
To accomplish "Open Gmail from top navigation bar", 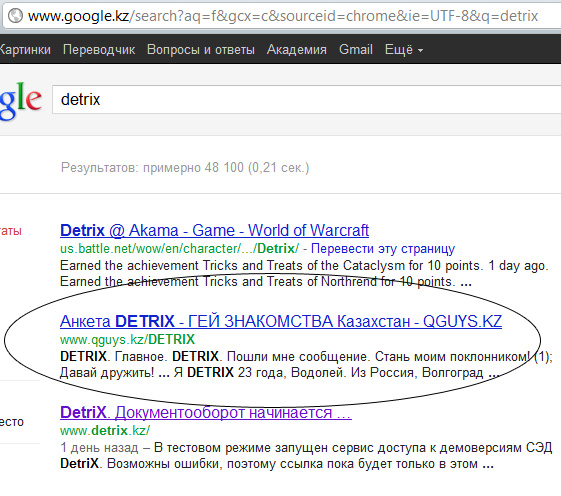I will tap(356, 49).
